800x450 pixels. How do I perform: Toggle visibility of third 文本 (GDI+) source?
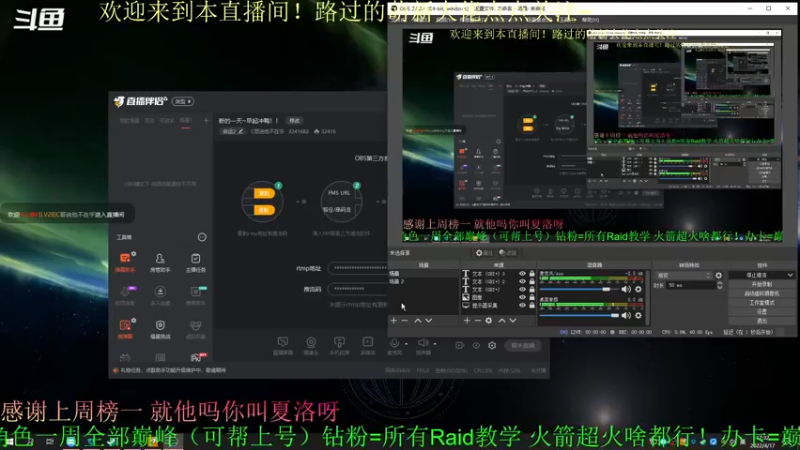522,289
